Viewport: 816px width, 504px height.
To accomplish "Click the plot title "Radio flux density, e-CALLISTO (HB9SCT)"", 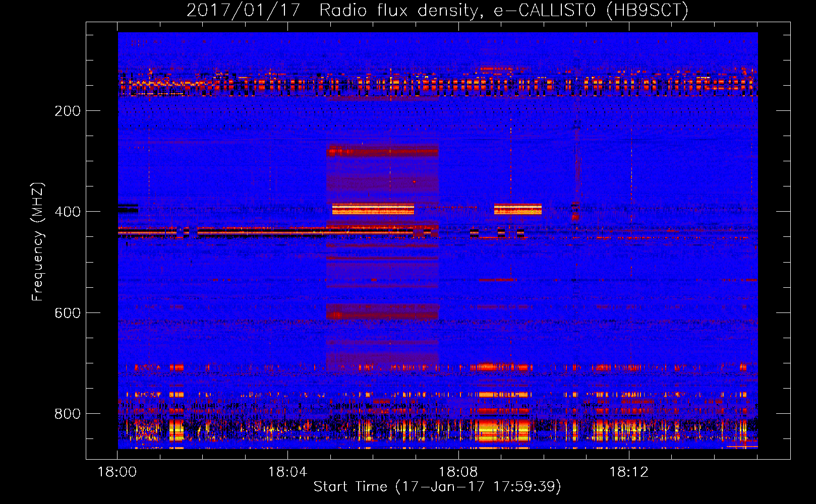I will coord(504,11).
